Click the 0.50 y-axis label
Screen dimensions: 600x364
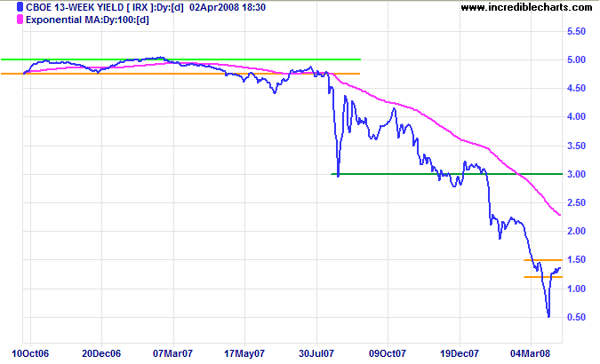[576, 317]
